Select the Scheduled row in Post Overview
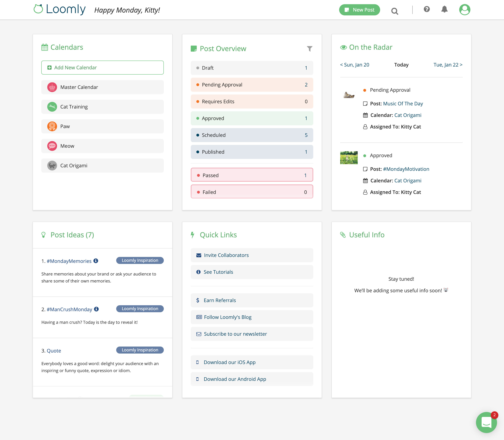The image size is (504, 440). (x=252, y=135)
